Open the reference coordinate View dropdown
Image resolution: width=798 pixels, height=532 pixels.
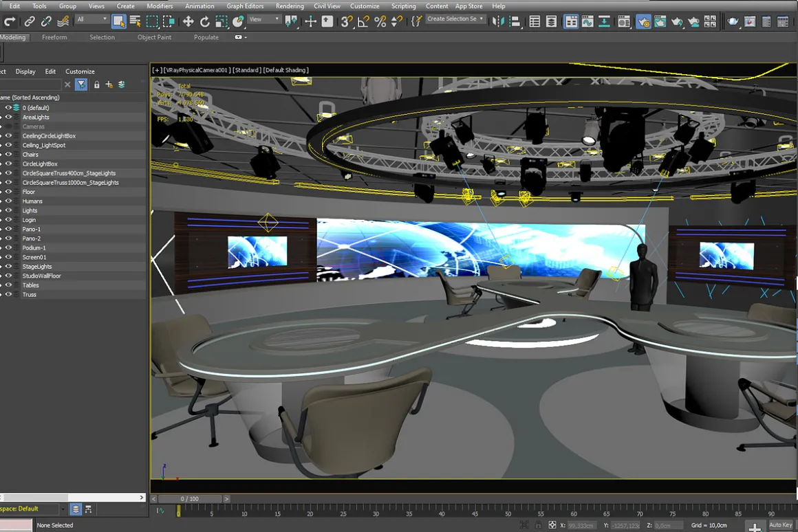coord(264,19)
